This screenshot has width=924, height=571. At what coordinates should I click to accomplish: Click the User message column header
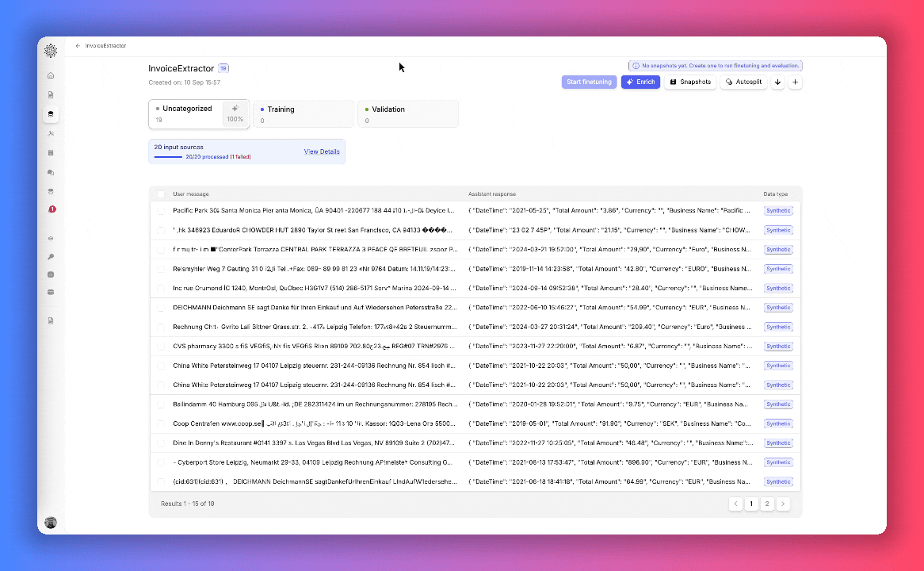[191, 194]
